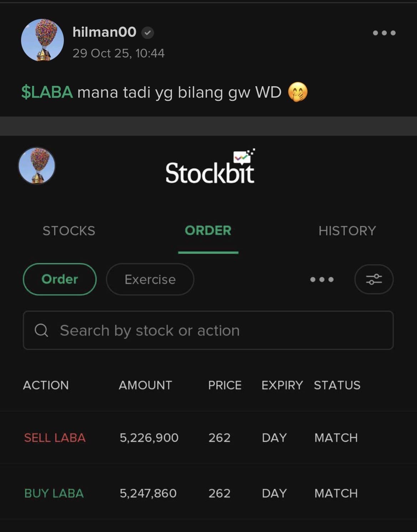Open the filter sliders settings button
This screenshot has height=532, width=417.
pos(373,279)
